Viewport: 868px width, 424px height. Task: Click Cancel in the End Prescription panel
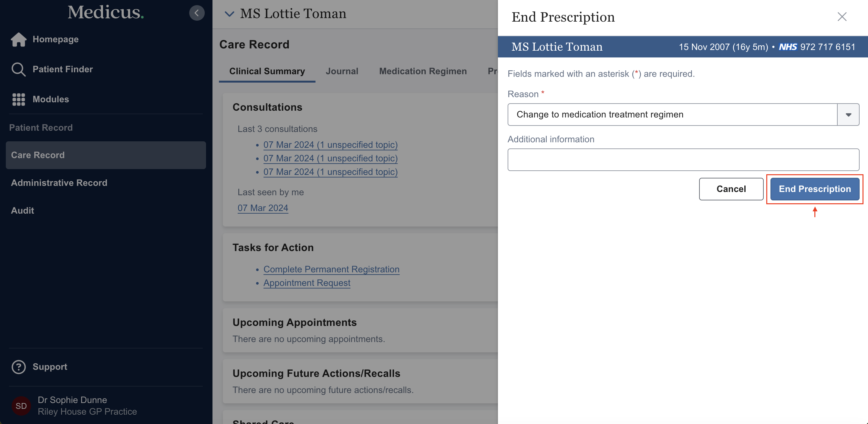(x=731, y=189)
